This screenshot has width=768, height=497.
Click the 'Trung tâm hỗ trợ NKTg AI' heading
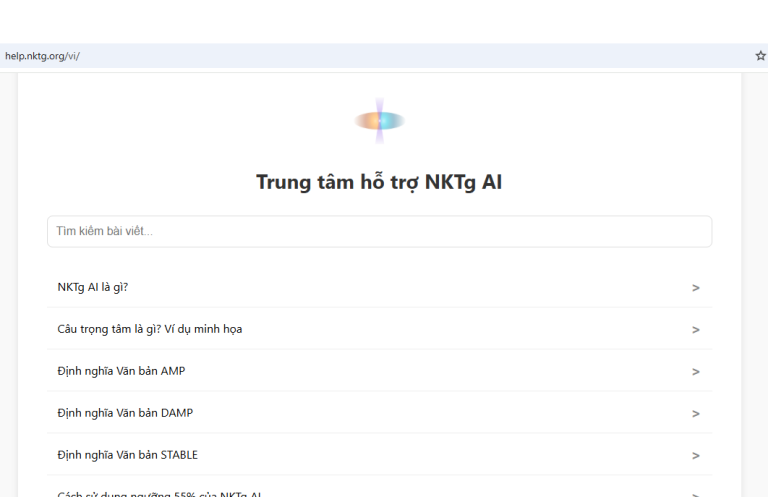379,182
